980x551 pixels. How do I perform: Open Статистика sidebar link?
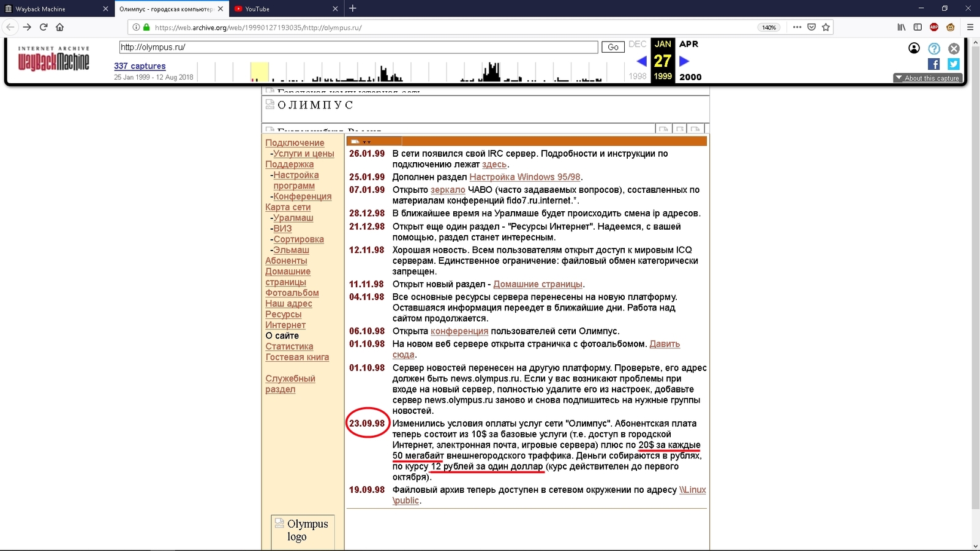tap(289, 347)
